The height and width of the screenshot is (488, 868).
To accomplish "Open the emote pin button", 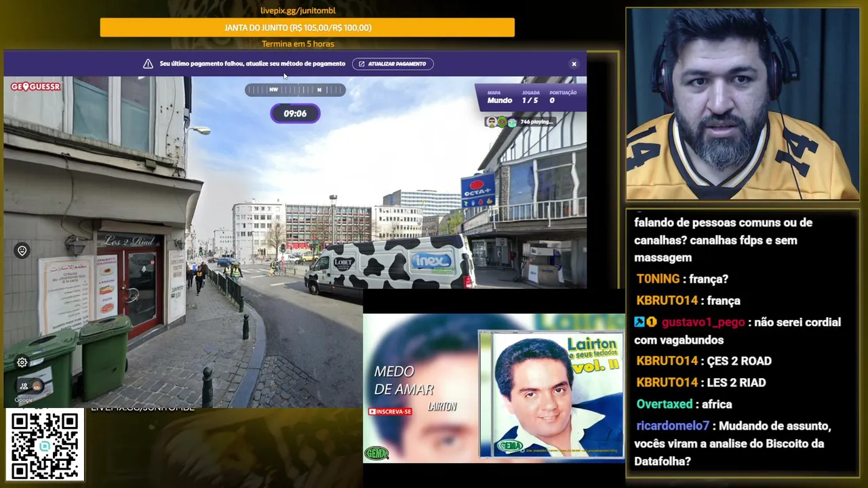I will (x=22, y=251).
